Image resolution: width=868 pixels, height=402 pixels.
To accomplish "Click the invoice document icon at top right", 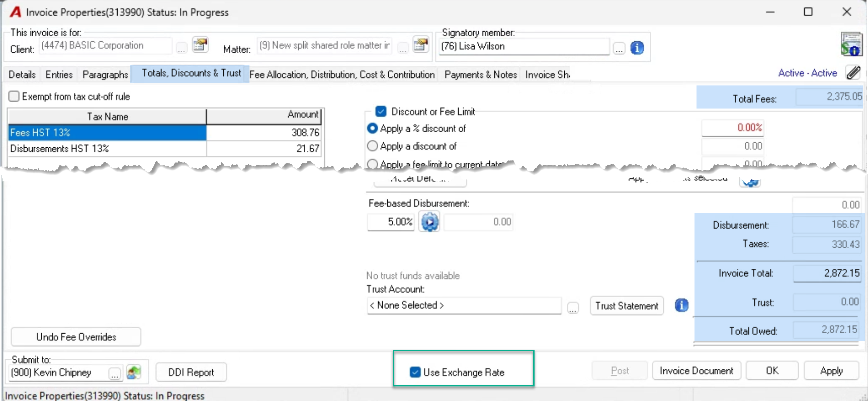I will tap(851, 44).
